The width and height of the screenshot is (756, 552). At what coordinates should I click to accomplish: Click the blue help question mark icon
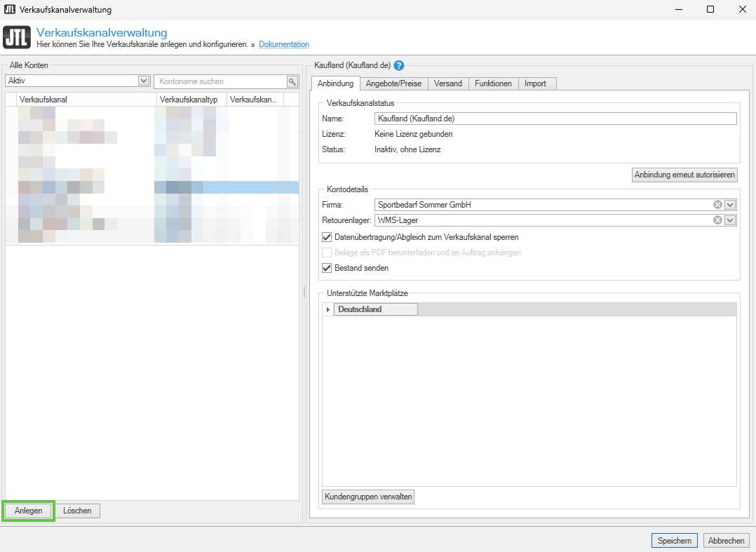tap(399, 66)
